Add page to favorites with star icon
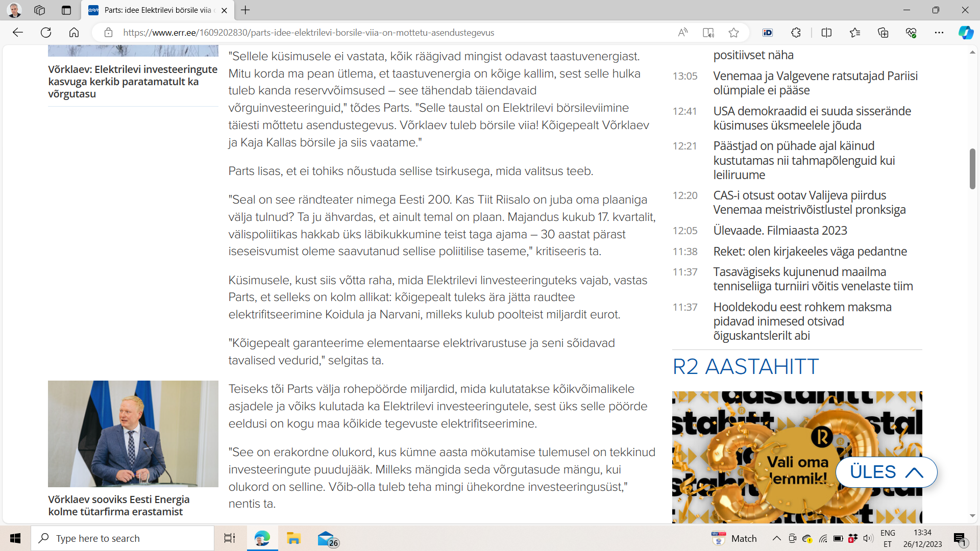Image resolution: width=980 pixels, height=551 pixels. [x=733, y=33]
